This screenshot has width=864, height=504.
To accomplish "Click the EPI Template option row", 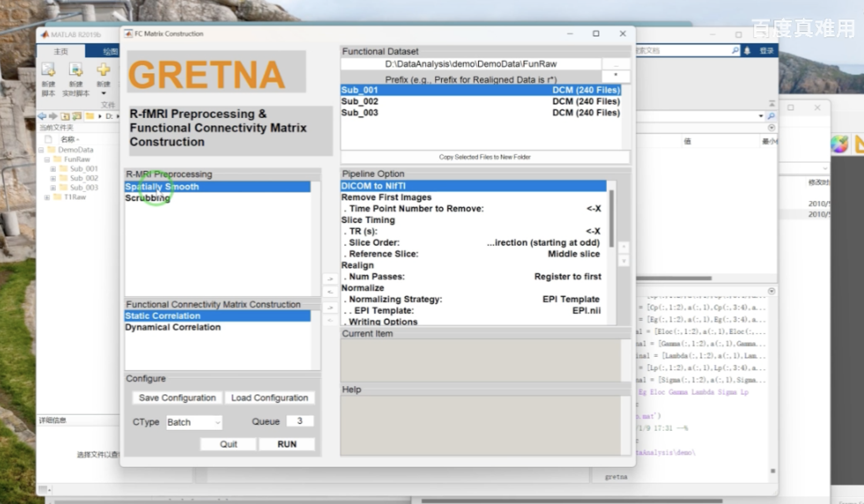I will [x=473, y=311].
